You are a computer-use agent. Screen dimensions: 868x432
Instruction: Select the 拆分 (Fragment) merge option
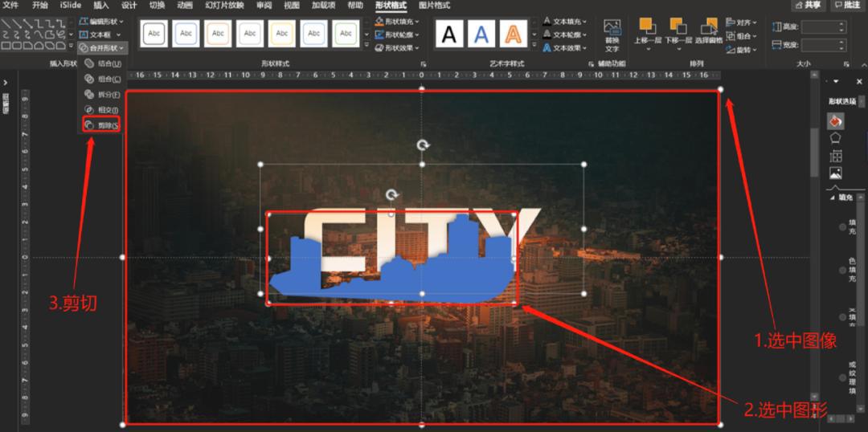pyautogui.click(x=101, y=94)
